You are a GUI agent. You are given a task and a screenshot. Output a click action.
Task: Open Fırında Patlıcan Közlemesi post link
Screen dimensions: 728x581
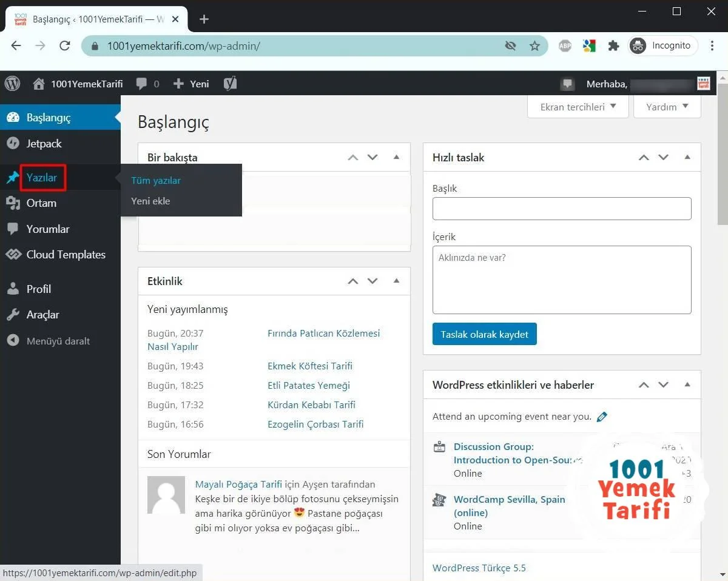pos(323,334)
